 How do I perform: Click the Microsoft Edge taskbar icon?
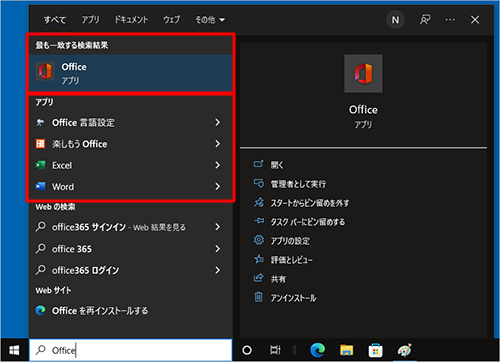(x=317, y=350)
